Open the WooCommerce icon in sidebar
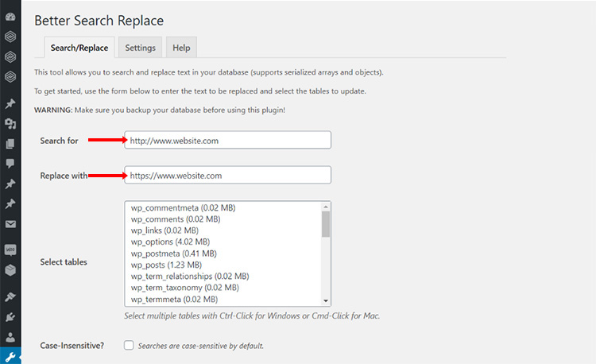Image resolution: width=596 pixels, height=364 pixels. [x=10, y=249]
